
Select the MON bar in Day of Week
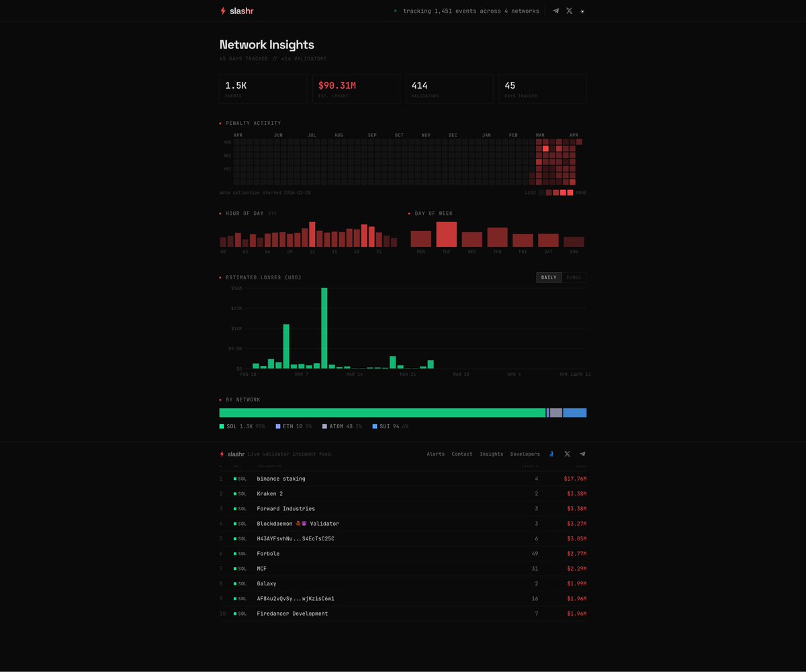(421, 239)
